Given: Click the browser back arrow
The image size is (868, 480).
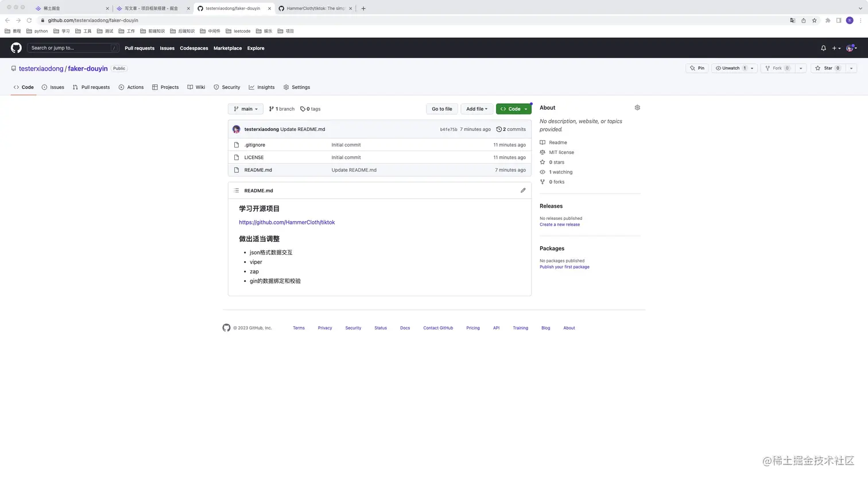Looking at the screenshot, I should 7,20.
